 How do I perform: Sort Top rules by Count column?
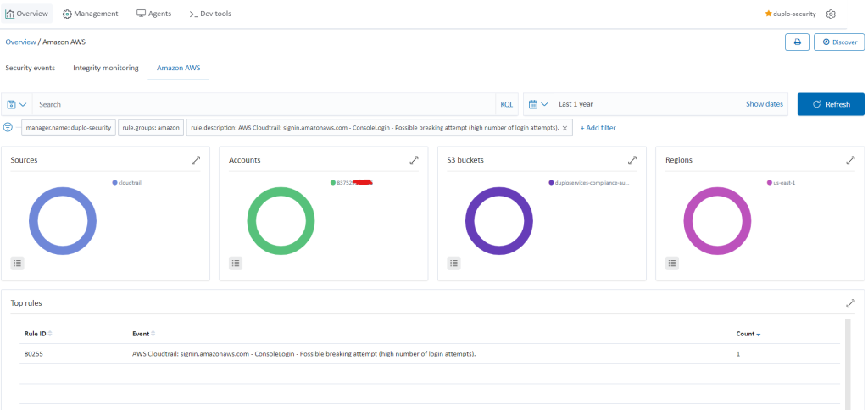(748, 335)
